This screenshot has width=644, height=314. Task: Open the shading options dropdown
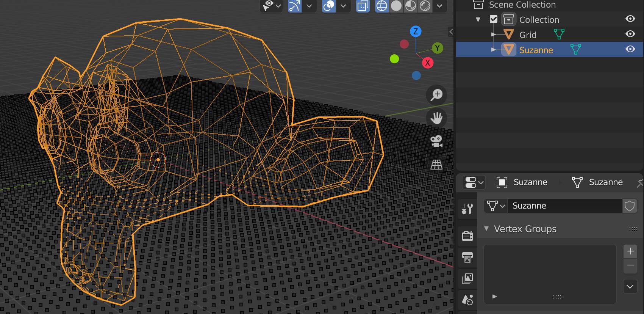point(439,6)
